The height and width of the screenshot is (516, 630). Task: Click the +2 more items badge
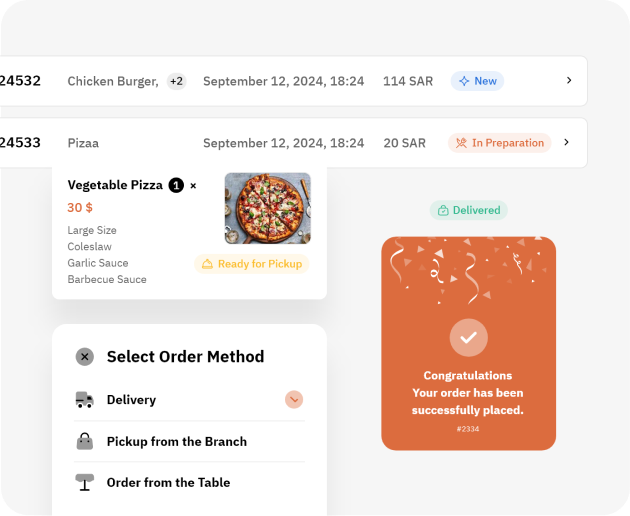pos(176,81)
